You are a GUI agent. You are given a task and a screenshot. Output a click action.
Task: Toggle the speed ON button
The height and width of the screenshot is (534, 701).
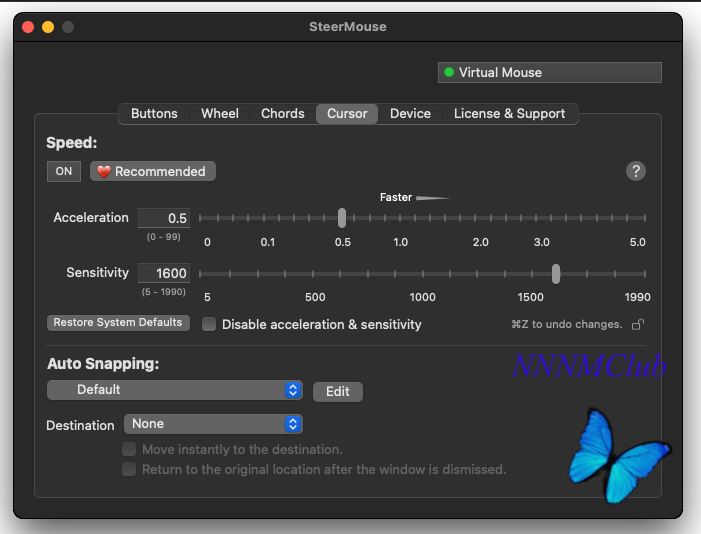(x=64, y=171)
